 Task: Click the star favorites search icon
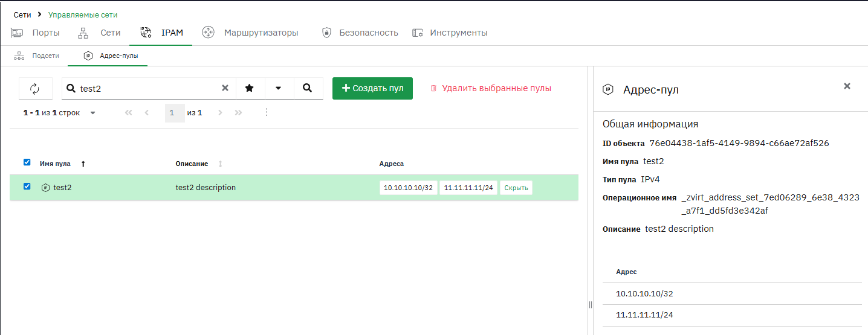click(x=249, y=88)
